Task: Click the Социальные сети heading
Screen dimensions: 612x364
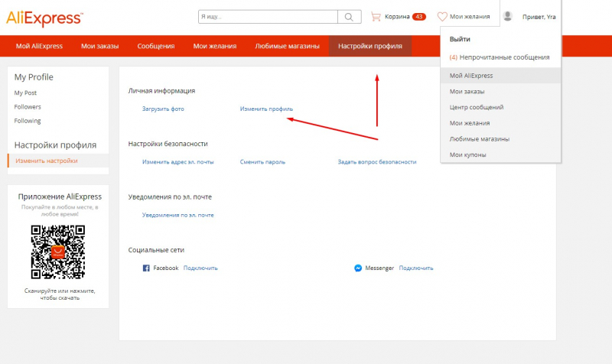Action: point(156,250)
